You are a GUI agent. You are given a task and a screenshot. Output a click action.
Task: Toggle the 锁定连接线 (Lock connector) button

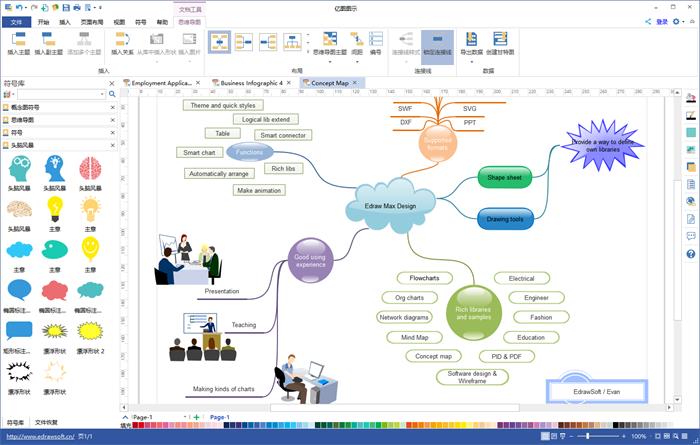(x=436, y=43)
